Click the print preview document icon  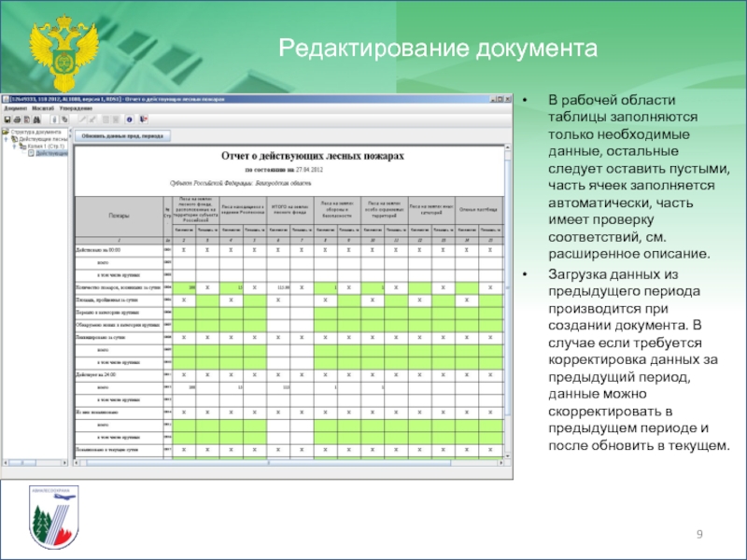click(x=27, y=119)
